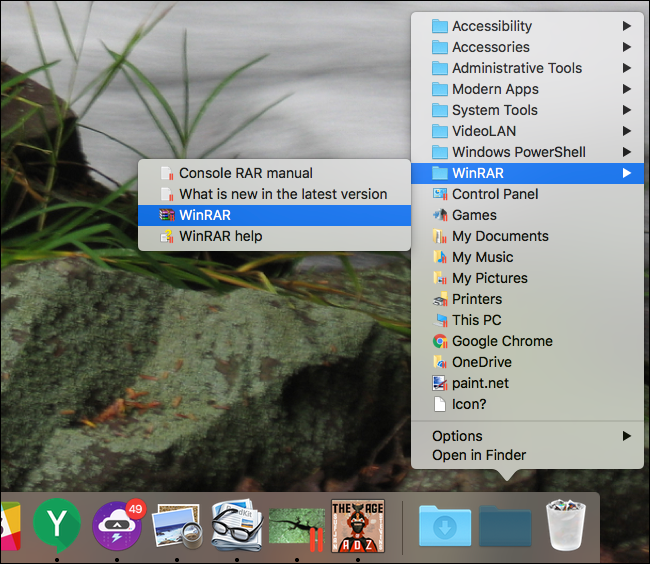Open the Downloads folder in the Dock
The image size is (650, 564).
click(445, 525)
